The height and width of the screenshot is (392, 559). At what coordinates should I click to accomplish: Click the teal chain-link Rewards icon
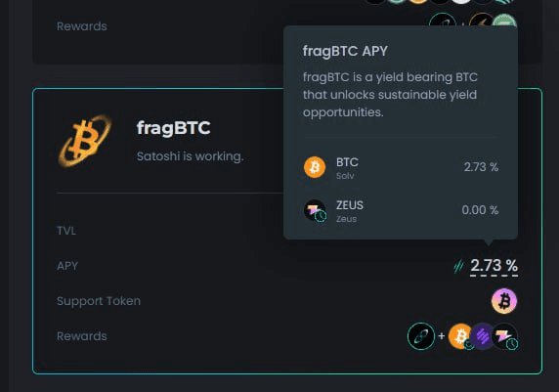421,336
